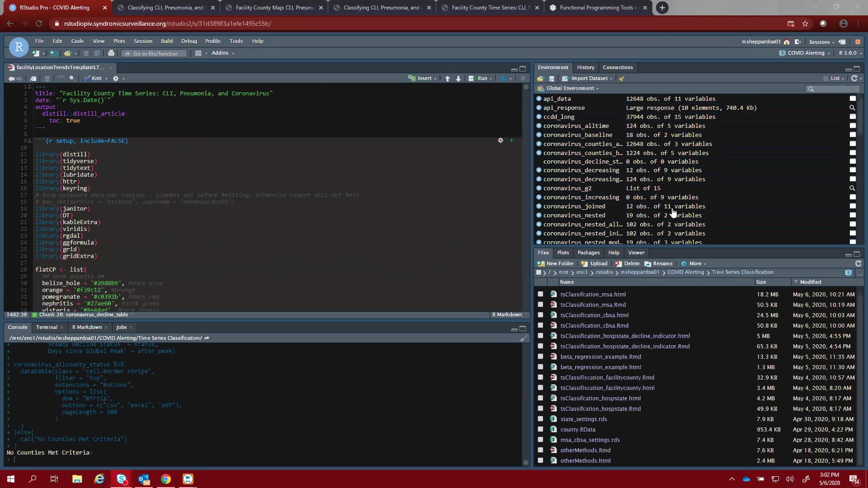Viewport: 868px width, 488px height.
Task: Open Chrome from the taskbar
Action: point(166,479)
